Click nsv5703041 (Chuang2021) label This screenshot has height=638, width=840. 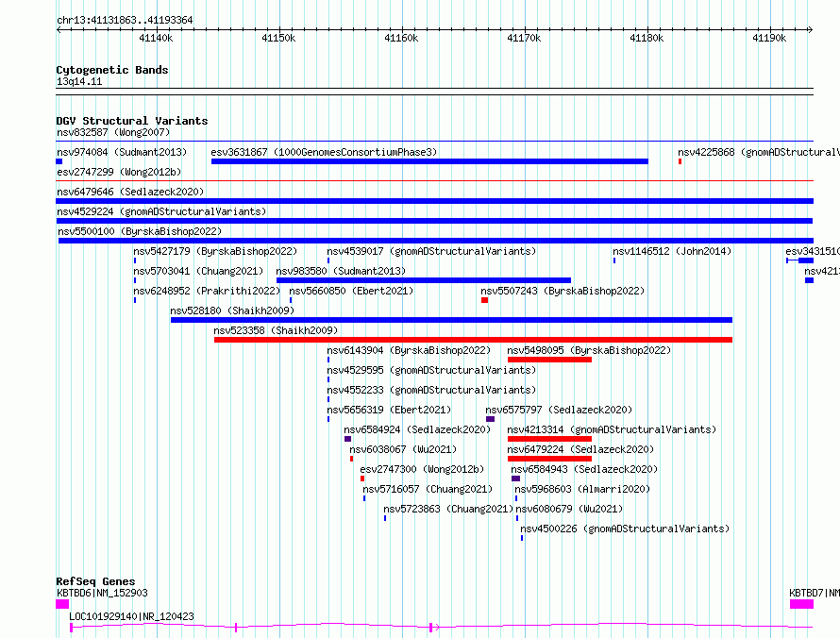click(x=198, y=271)
